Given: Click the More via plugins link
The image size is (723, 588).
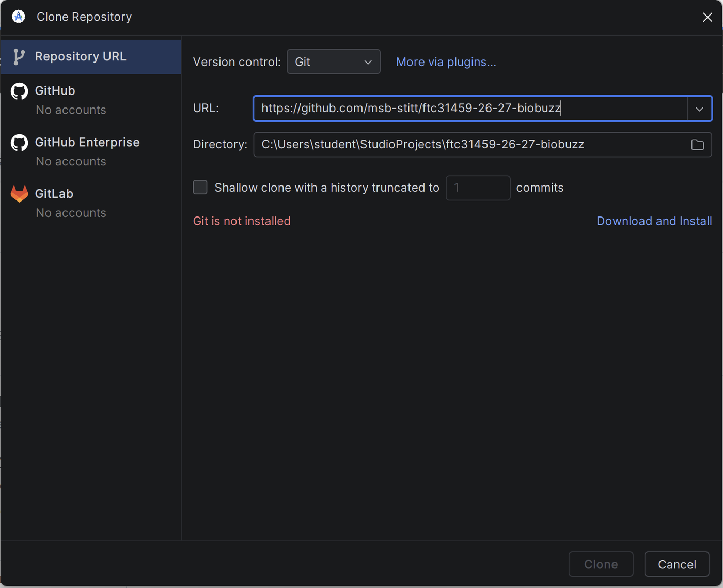Looking at the screenshot, I should click(x=446, y=62).
